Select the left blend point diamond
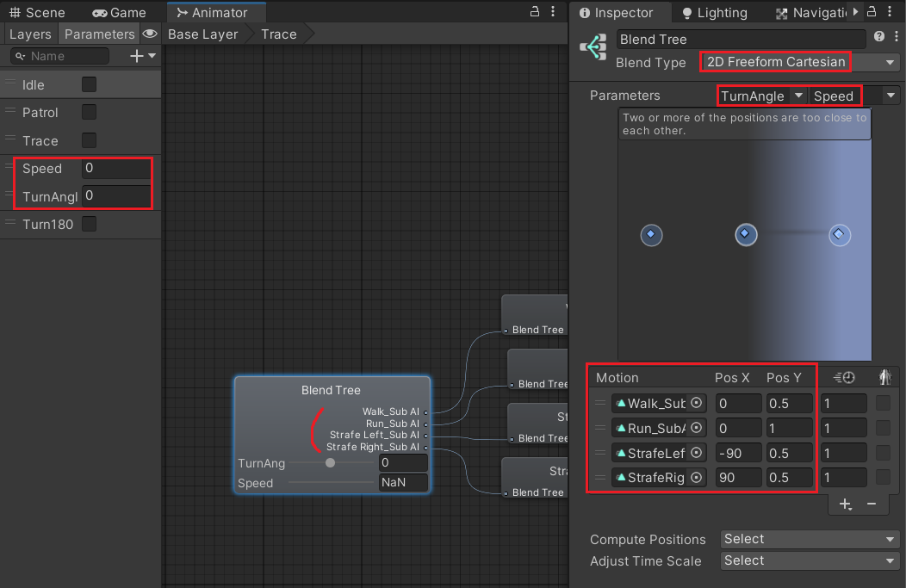Viewport: 906px width, 588px height. (x=651, y=234)
